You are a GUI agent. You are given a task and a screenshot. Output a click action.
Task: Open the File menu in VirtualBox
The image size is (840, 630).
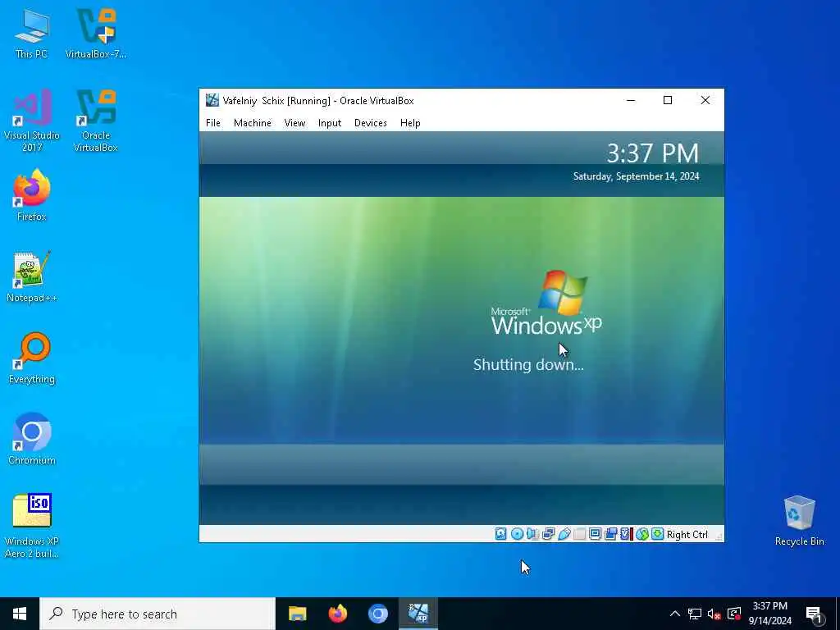(213, 123)
